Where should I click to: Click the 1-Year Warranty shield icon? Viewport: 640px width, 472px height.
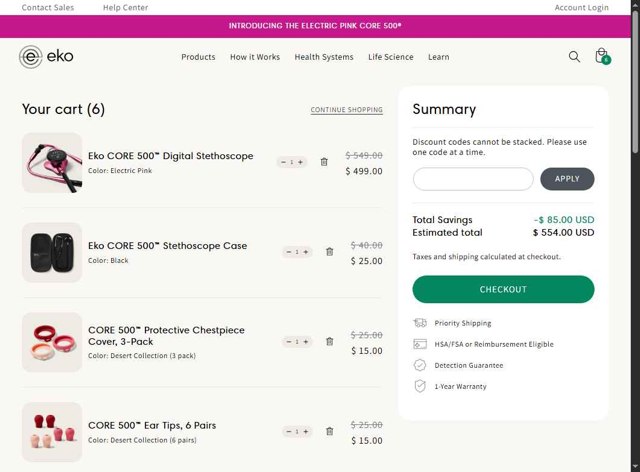coord(420,386)
